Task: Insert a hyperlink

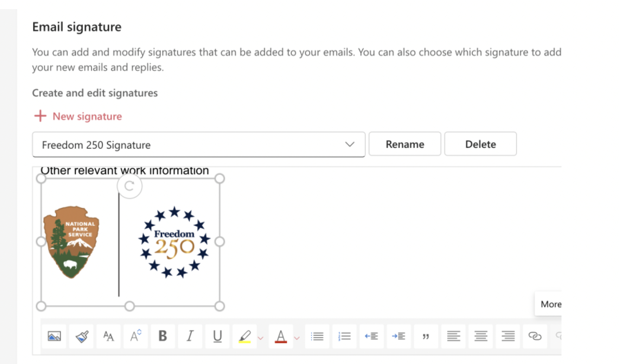Action: [535, 336]
